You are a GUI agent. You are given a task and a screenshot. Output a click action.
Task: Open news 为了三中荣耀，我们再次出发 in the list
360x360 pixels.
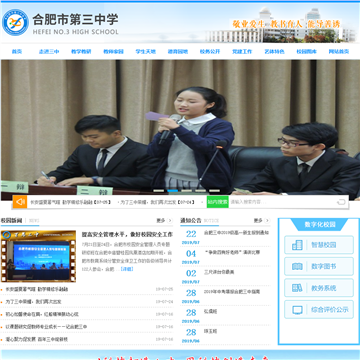(33, 302)
